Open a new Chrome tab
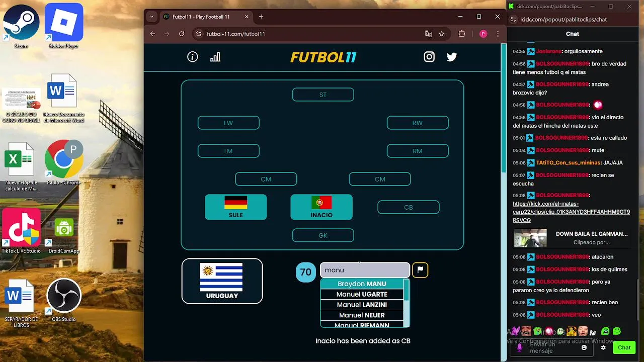The width and height of the screenshot is (644, 362). click(261, 17)
